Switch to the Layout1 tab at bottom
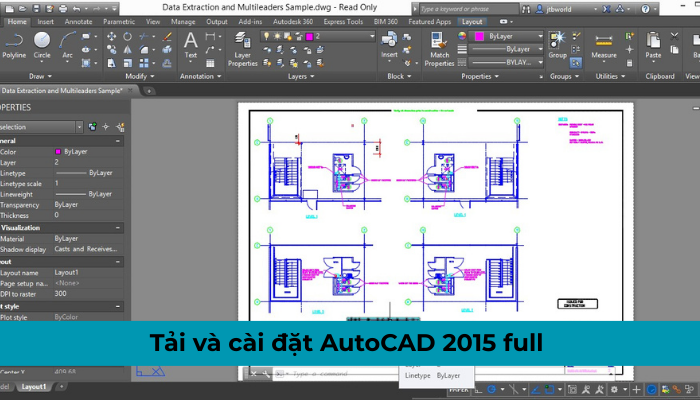Screen dimensions: 700x400 click(33, 387)
